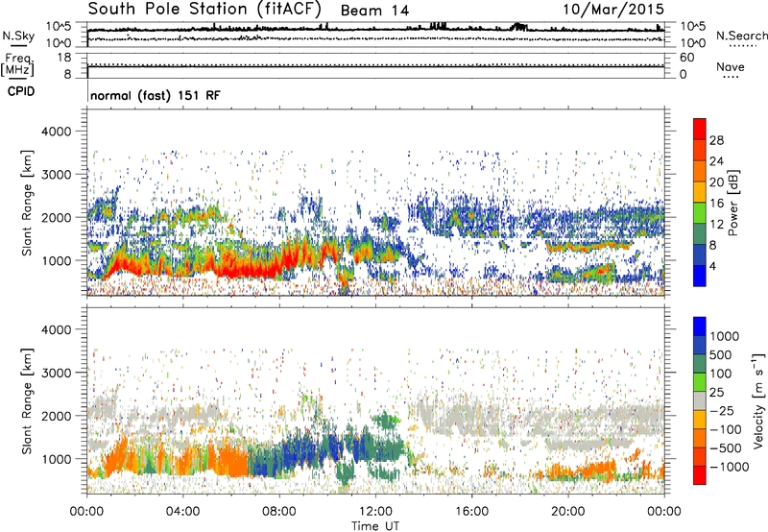Screen dimensions: 768x532
Task: Click the 'Time UT' axis title
Action: tap(375, 526)
